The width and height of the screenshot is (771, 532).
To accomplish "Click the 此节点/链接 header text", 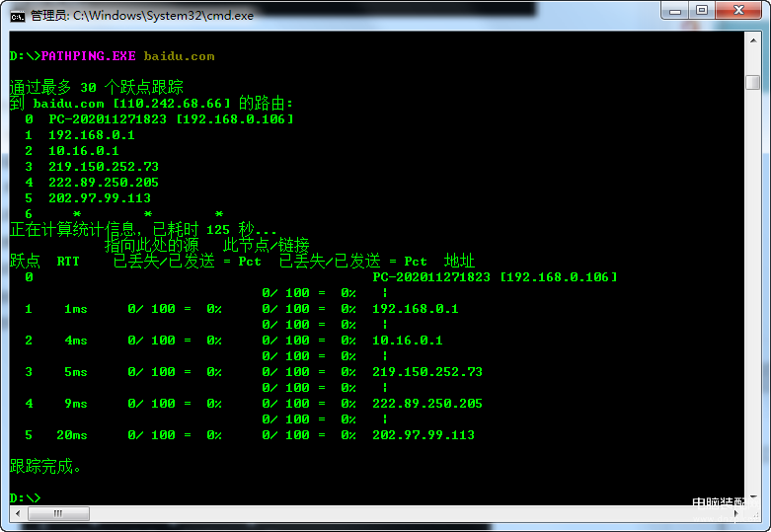I will [266, 245].
